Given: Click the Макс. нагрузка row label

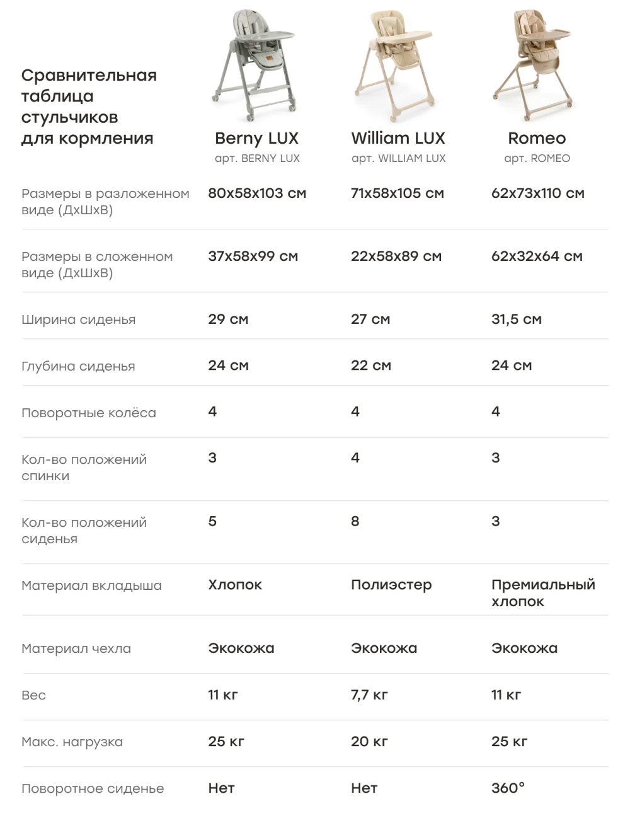Looking at the screenshot, I should 72,742.
